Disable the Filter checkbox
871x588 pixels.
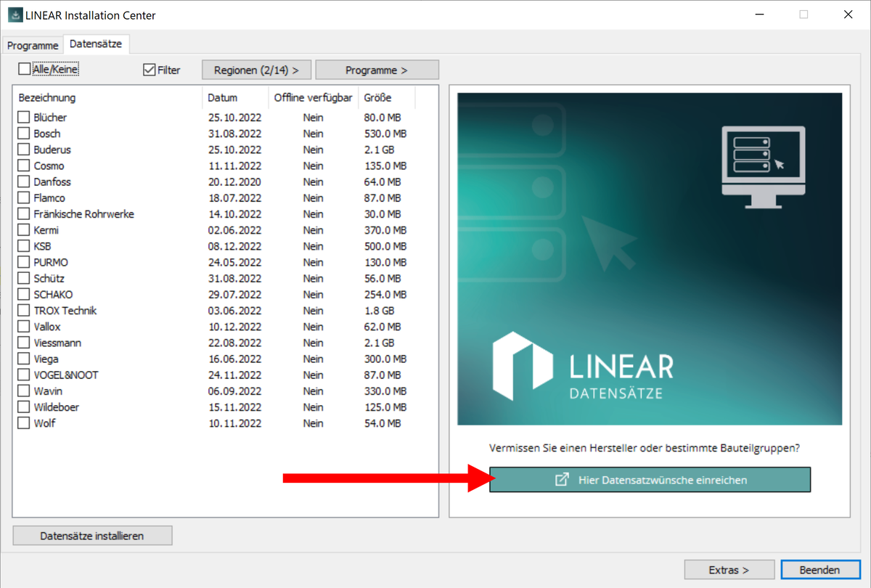pos(150,70)
